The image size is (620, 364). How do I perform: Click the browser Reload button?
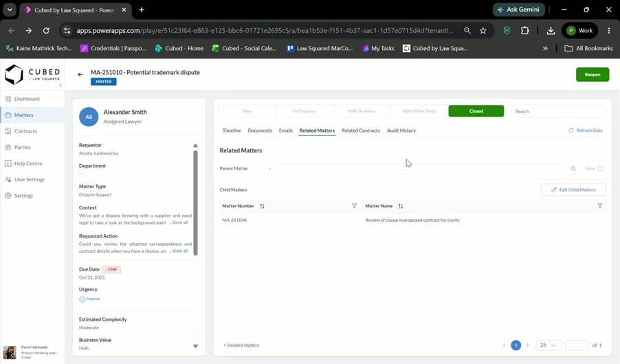(46, 30)
